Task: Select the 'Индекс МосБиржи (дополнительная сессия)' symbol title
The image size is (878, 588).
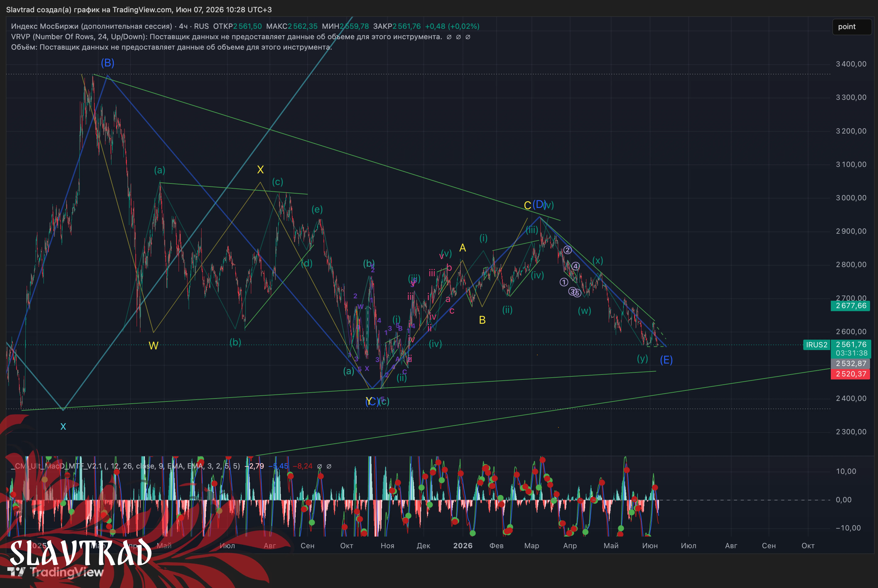Action: click(x=91, y=26)
